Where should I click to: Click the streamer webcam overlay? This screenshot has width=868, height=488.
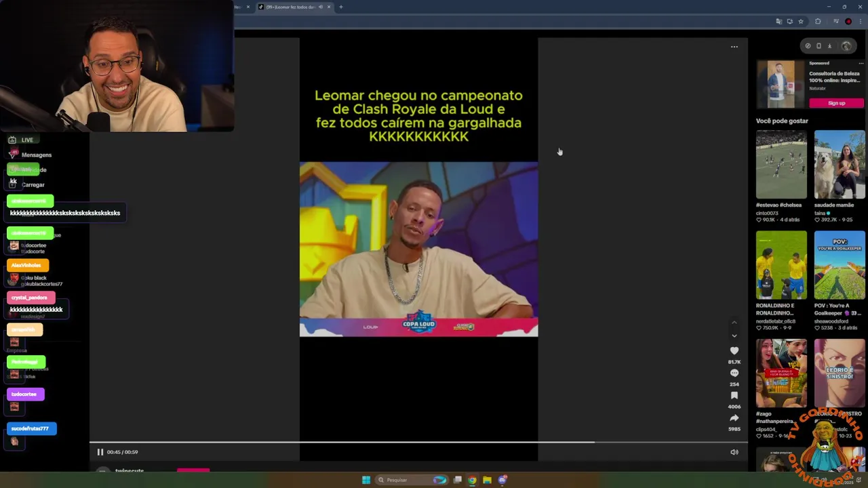117,66
